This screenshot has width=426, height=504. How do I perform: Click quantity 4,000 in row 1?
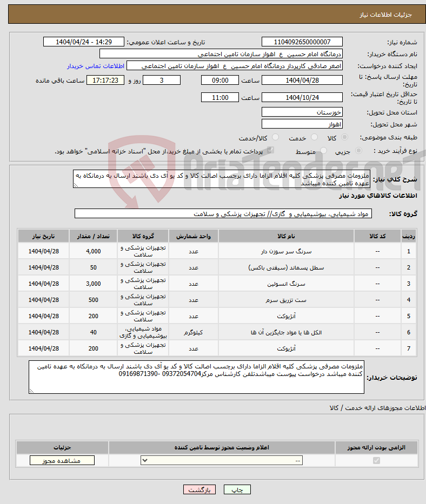point(94,251)
